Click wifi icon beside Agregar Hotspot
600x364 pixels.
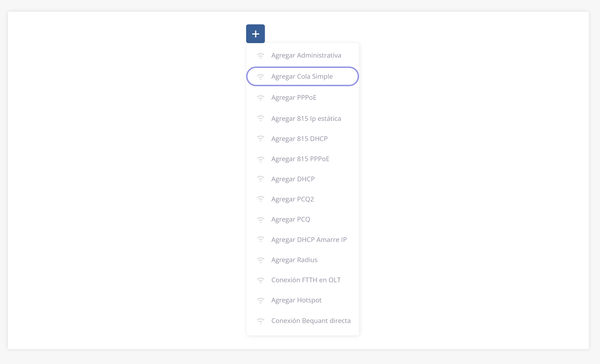[260, 301]
